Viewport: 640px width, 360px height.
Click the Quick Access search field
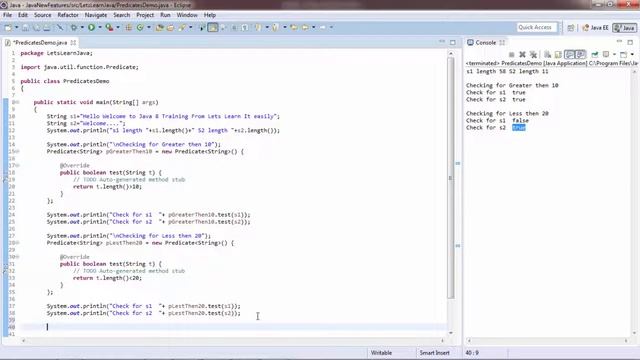(536, 27)
